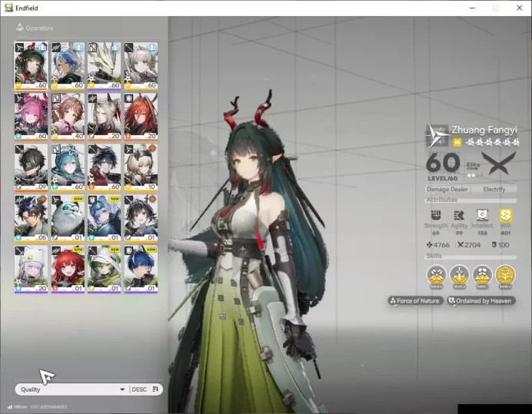Select the panda operator card
Screen dimensions: 532x414
68,218
